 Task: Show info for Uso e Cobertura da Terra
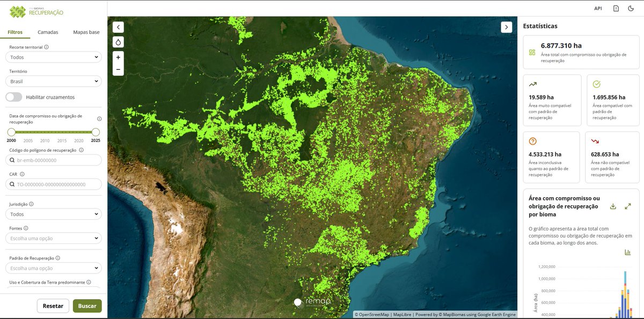(89, 282)
